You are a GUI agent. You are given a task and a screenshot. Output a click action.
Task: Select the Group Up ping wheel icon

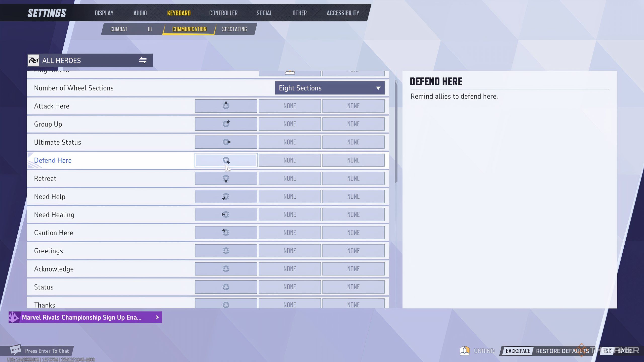[x=226, y=124]
